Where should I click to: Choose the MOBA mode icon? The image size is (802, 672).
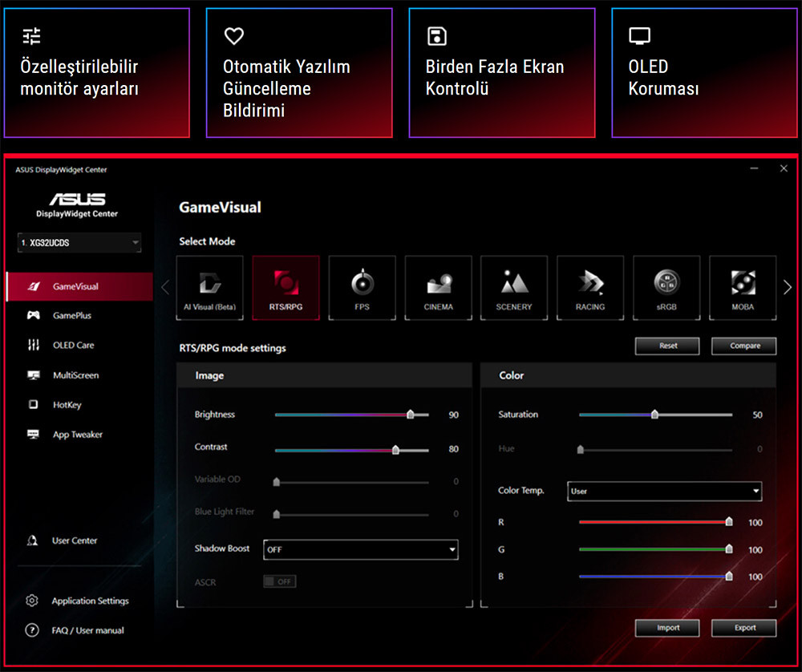743,288
